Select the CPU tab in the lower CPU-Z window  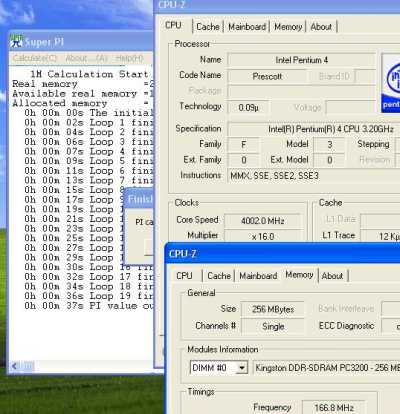(184, 276)
